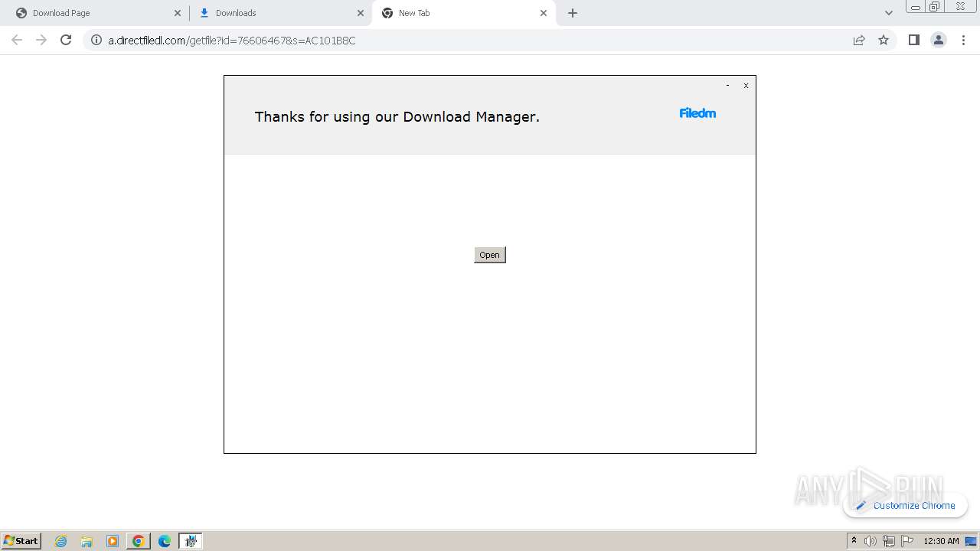Close the Downloads tab
The width and height of the screenshot is (980, 551).
click(361, 13)
